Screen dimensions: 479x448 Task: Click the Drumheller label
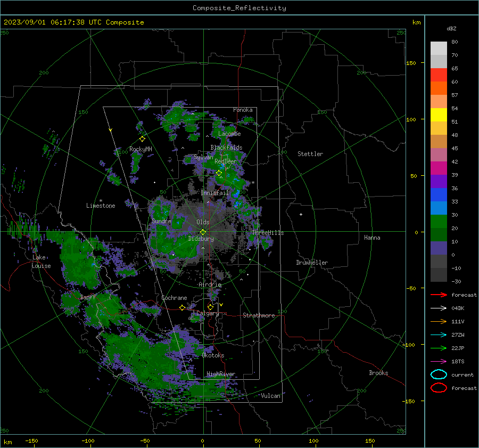[312, 263]
